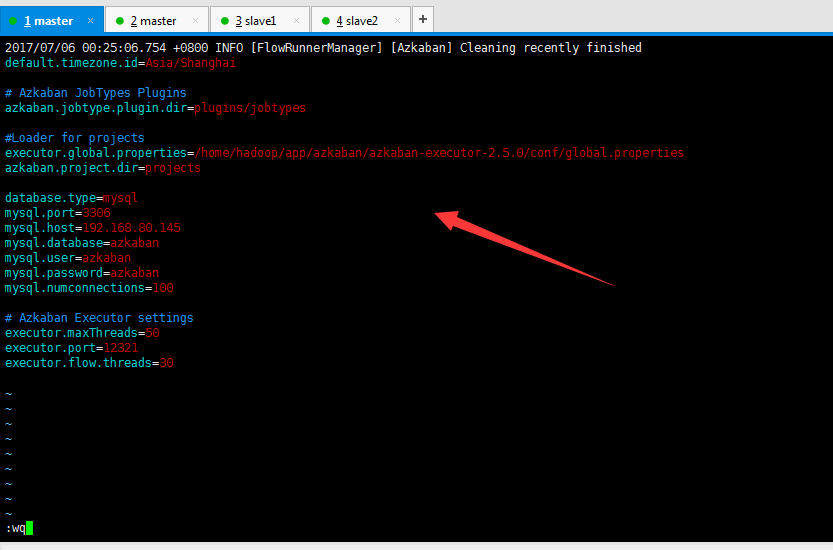This screenshot has width=833, height=550.
Task: Close the '3 slave1' tab
Action: (x=296, y=21)
